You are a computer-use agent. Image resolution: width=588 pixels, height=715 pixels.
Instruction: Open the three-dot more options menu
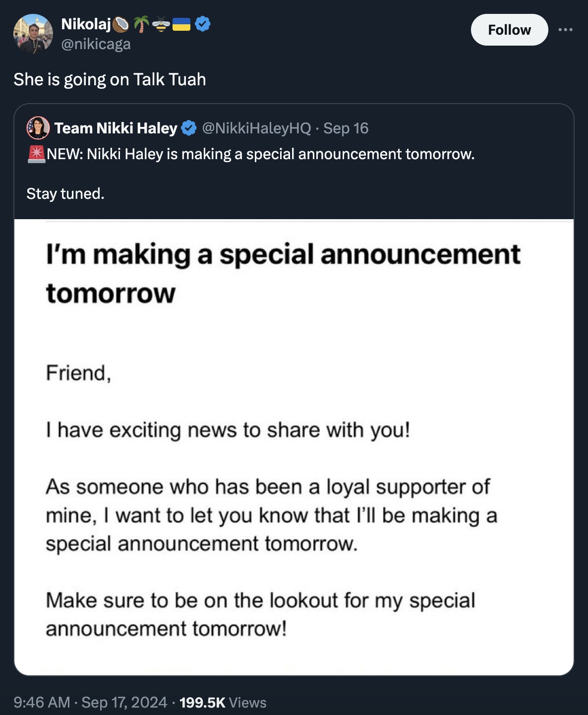coord(565,30)
